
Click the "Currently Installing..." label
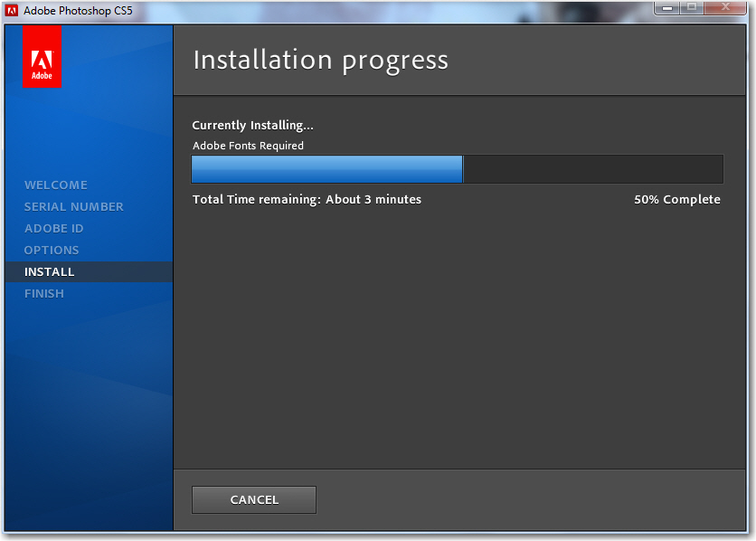[x=252, y=126]
